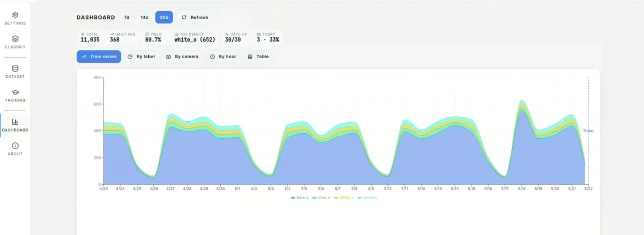Toggle the white_o series in legend
This screenshot has height=235, width=644.
tap(367, 197)
